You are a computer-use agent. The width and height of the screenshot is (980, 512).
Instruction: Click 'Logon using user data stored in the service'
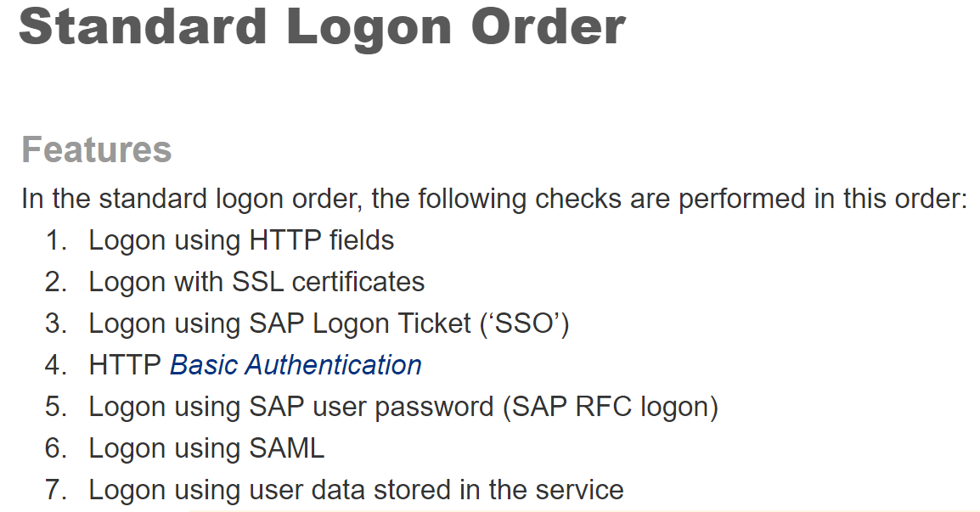pyautogui.click(x=356, y=490)
